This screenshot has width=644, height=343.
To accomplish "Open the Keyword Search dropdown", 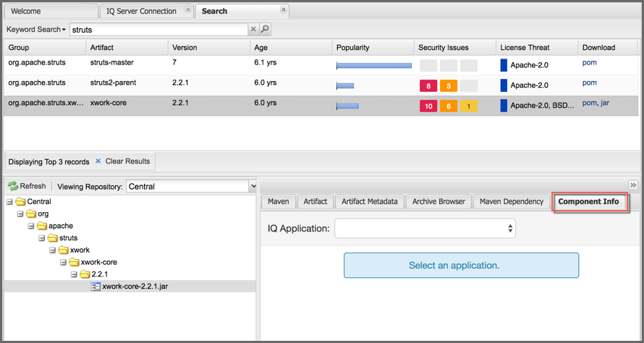I will click(36, 30).
